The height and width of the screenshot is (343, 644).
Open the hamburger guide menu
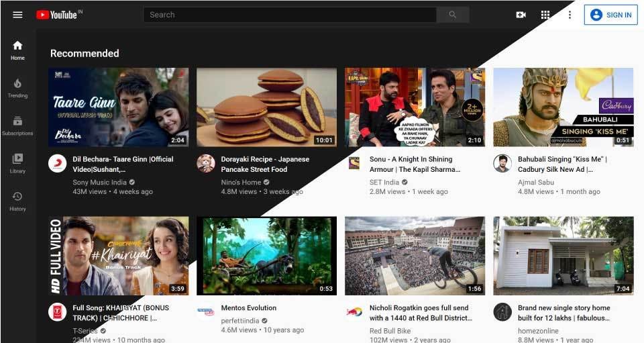pos(17,15)
